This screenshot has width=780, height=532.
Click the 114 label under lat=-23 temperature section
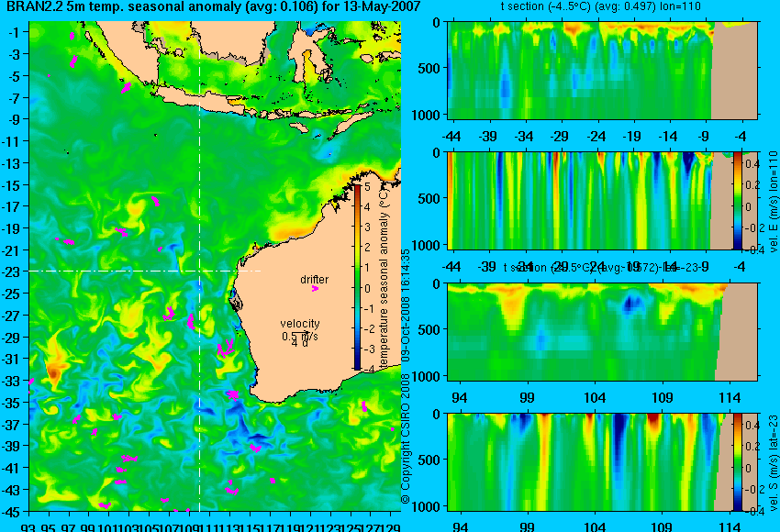(x=730, y=397)
